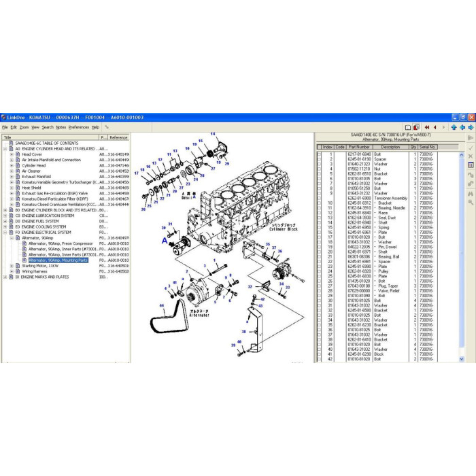476x476 pixels.
Task: Click the document icon beside Head Cover
Action: pyautogui.click(x=18, y=154)
